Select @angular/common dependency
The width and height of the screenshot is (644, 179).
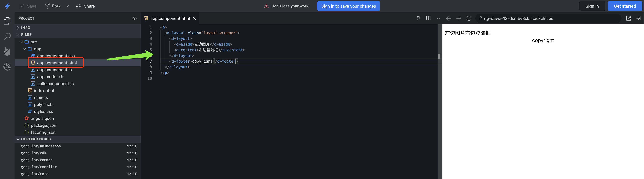click(78, 160)
